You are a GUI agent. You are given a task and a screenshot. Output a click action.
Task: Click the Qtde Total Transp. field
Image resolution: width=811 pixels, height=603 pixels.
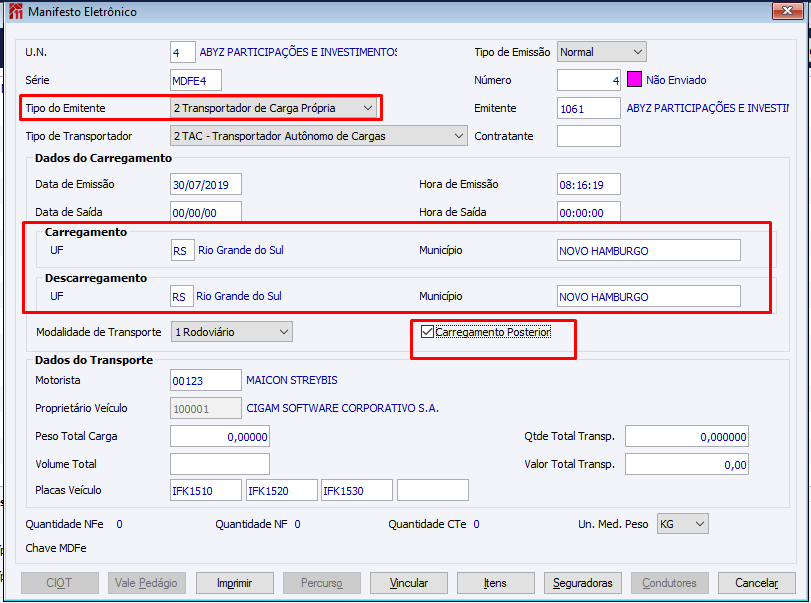click(x=687, y=436)
